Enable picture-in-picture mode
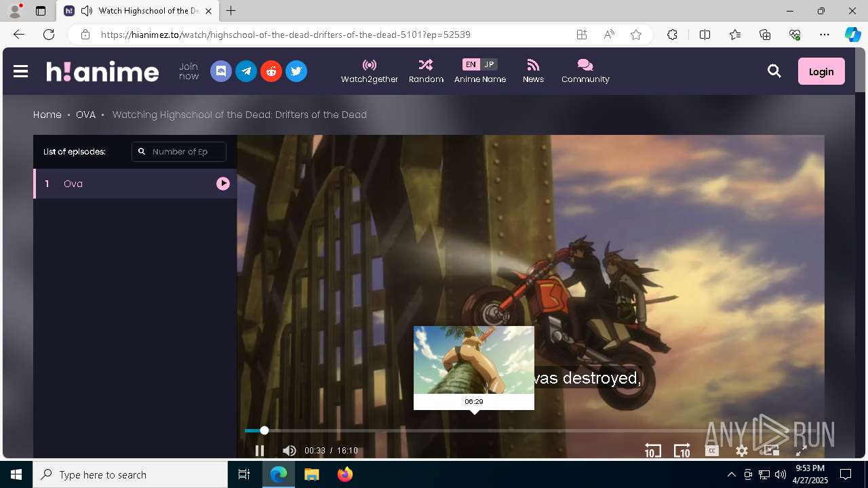This screenshot has width=868, height=488. click(x=772, y=451)
